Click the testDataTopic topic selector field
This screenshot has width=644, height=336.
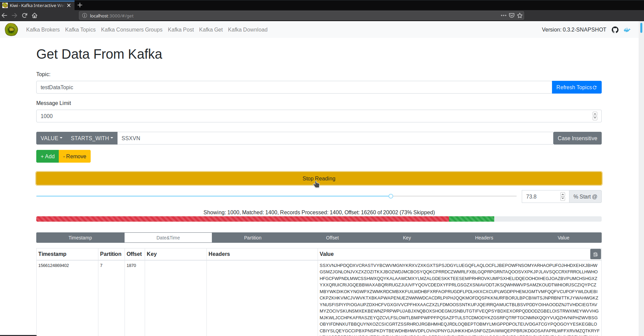294,87
